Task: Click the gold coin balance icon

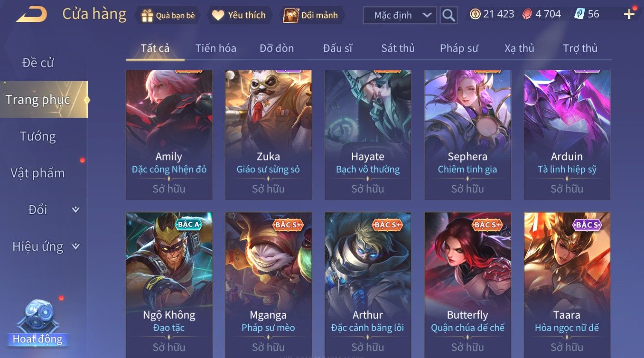Action: click(x=475, y=15)
